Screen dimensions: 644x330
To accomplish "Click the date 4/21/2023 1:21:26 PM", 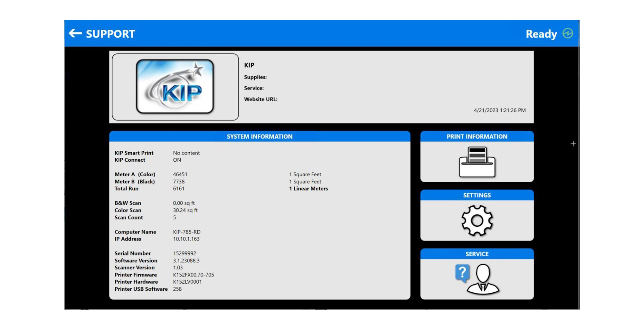I will pos(499,110).
